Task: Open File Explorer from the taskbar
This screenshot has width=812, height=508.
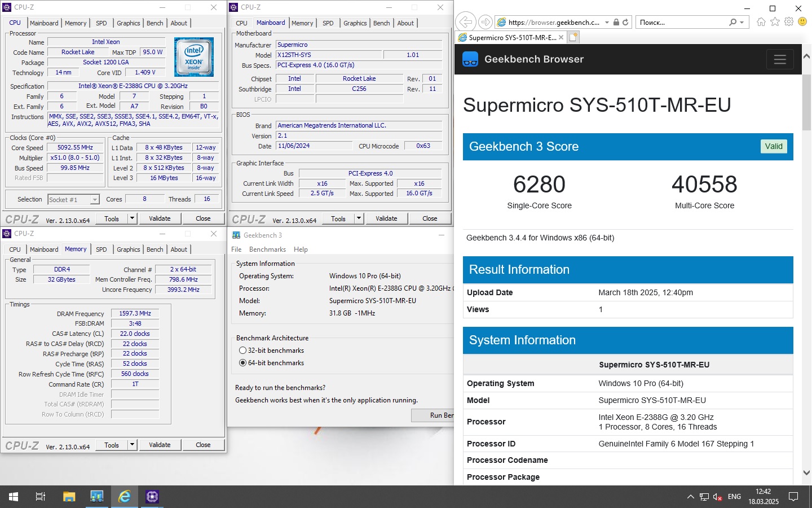Action: coord(69,497)
